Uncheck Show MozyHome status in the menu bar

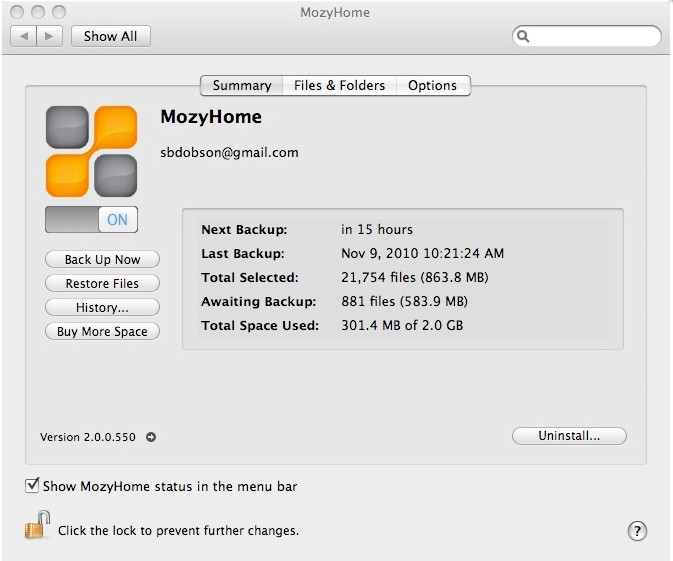tap(32, 485)
